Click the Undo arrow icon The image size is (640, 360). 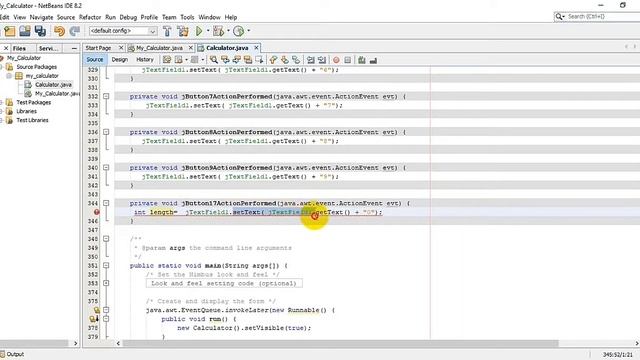click(x=60, y=31)
